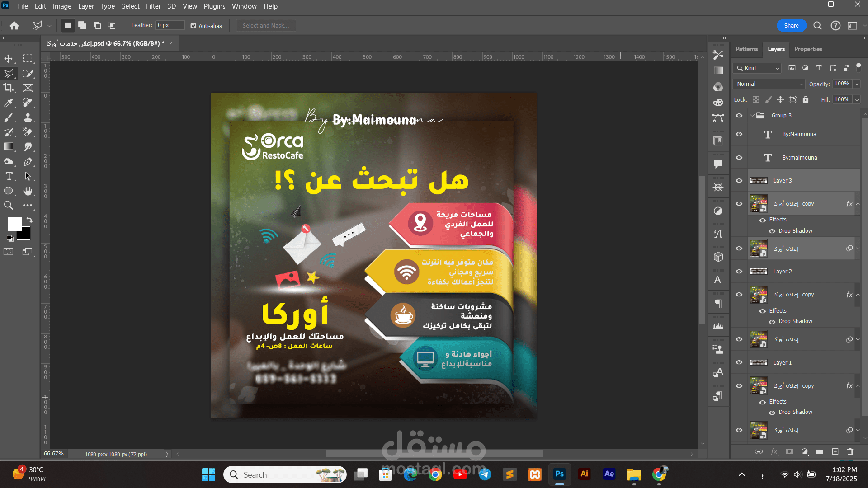Collapse the Group 3 folder

click(752, 116)
